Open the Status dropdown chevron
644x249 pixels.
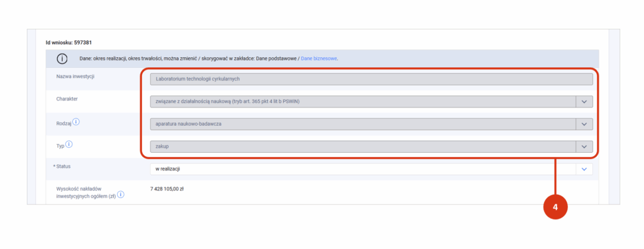584,169
